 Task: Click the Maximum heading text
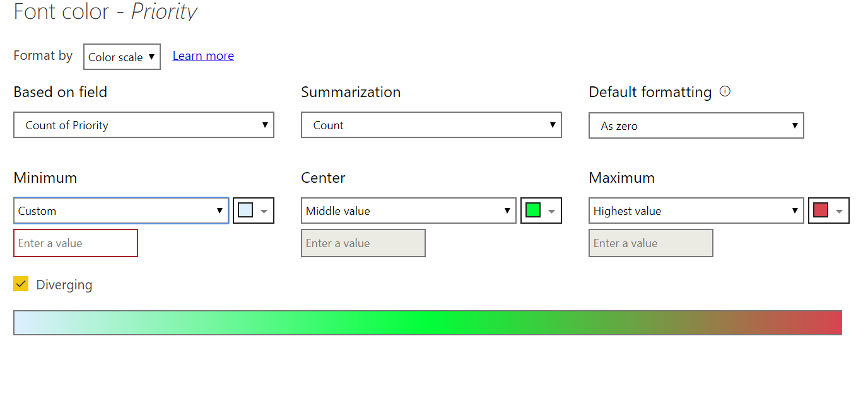pyautogui.click(x=622, y=178)
